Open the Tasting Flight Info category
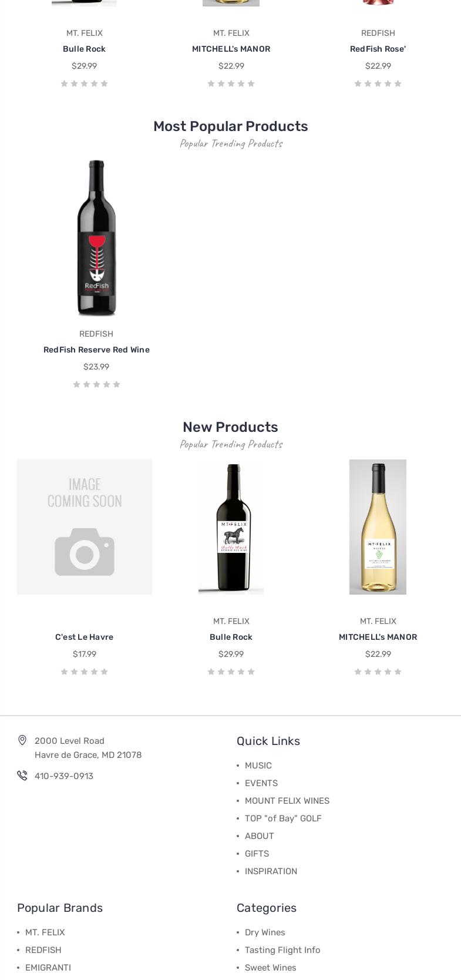 (x=282, y=950)
